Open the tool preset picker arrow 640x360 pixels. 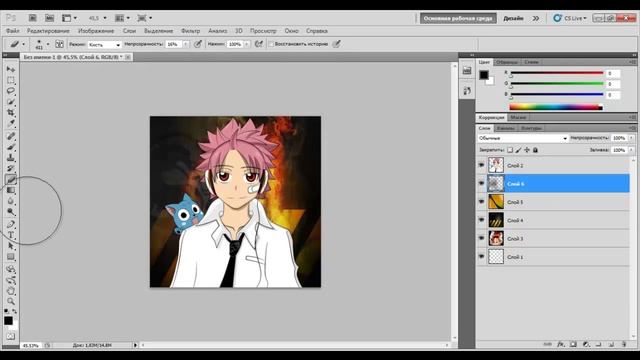(24, 44)
